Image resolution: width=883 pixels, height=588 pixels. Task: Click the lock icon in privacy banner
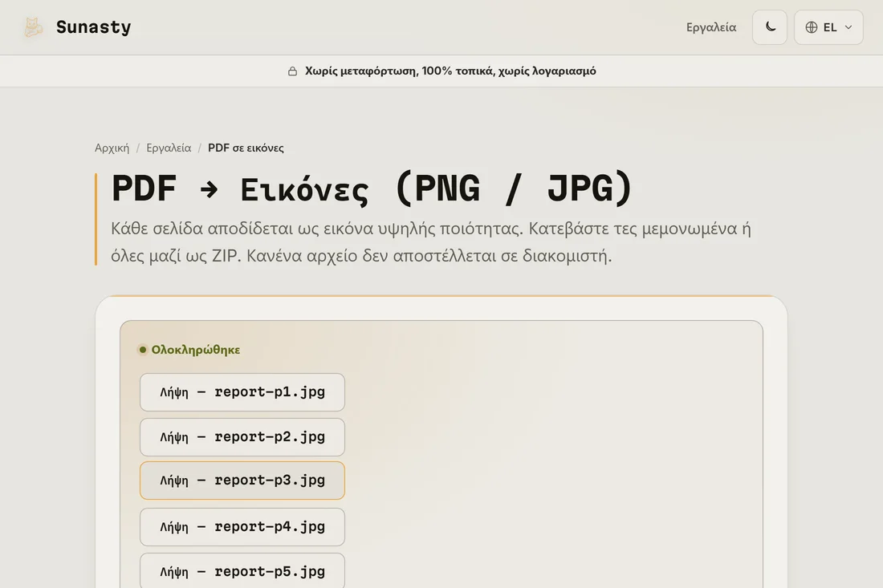(x=292, y=71)
